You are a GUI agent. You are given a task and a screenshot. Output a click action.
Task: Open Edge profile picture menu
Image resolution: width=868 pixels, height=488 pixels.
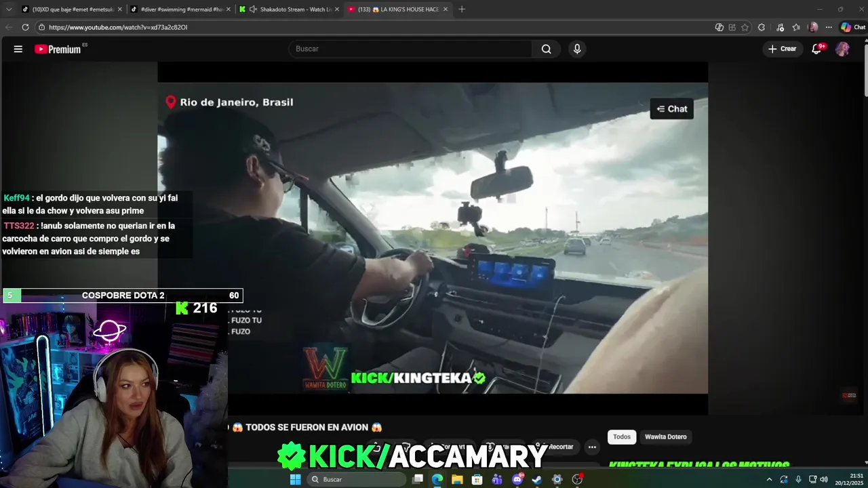813,27
